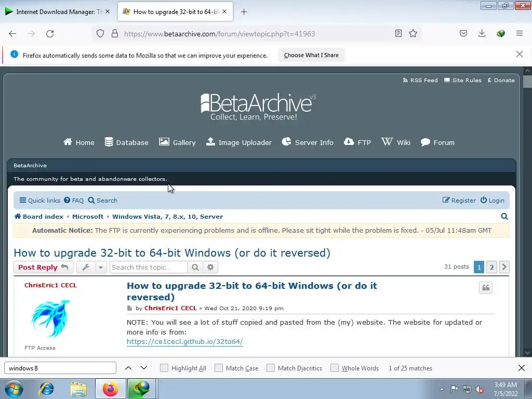
Task: Close the How to upgrade 32-bit tab
Action: pos(224,11)
